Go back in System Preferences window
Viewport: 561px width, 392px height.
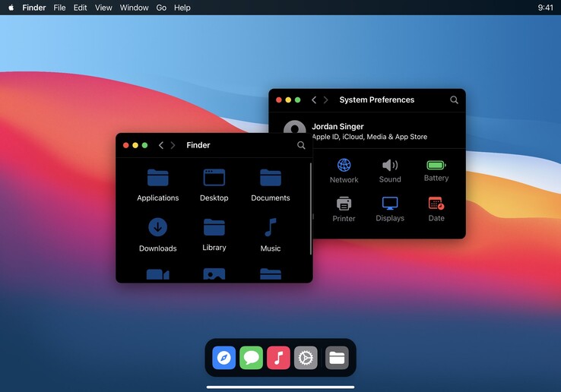[x=314, y=100]
